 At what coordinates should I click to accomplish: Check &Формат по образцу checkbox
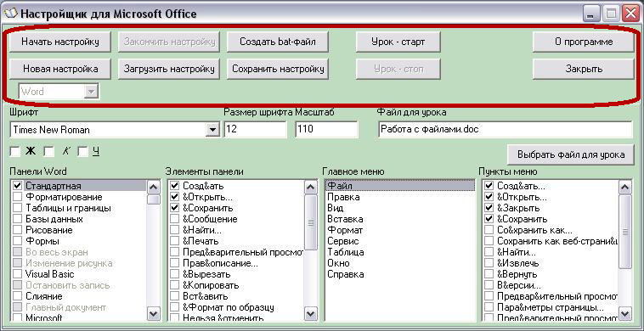coord(174,307)
